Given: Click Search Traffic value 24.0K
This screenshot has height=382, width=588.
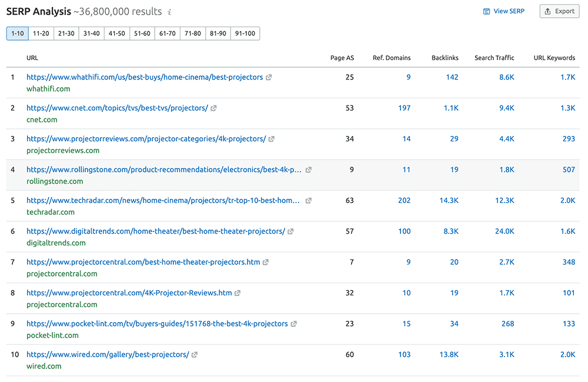Looking at the screenshot, I should coord(505,231).
